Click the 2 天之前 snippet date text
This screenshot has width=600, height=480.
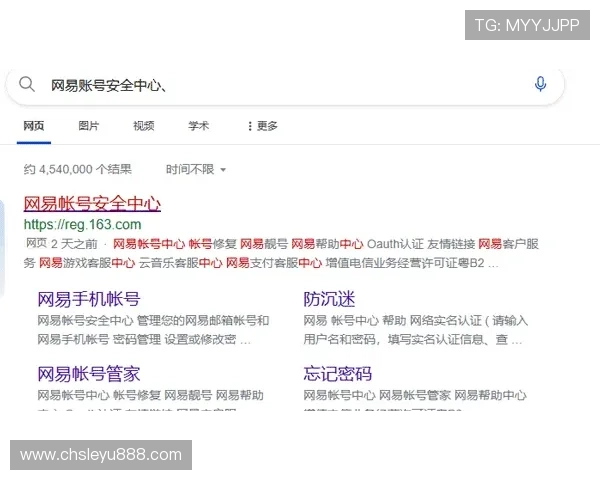click(74, 244)
